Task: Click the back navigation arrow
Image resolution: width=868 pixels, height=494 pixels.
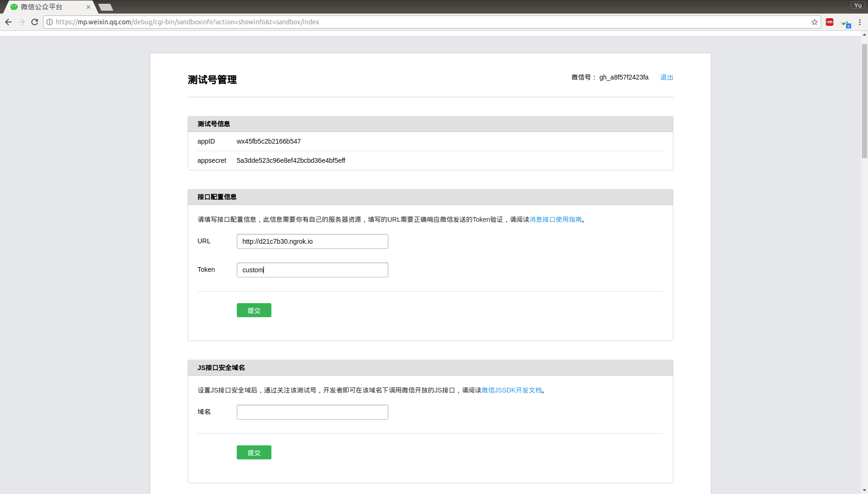Action: (x=8, y=22)
